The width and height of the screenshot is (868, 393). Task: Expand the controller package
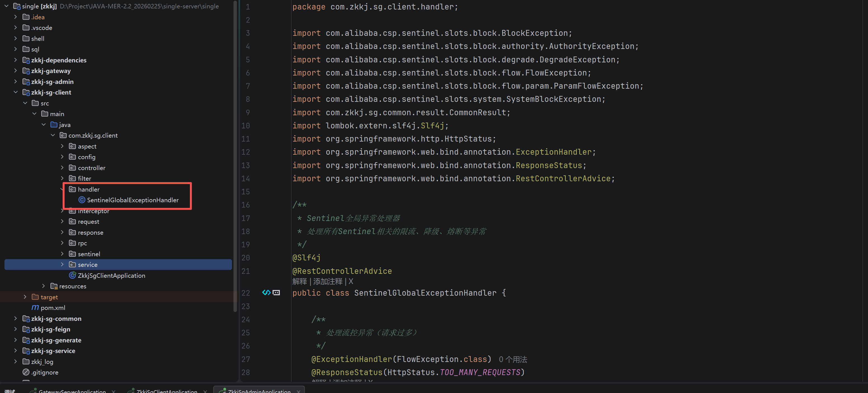pyautogui.click(x=62, y=168)
